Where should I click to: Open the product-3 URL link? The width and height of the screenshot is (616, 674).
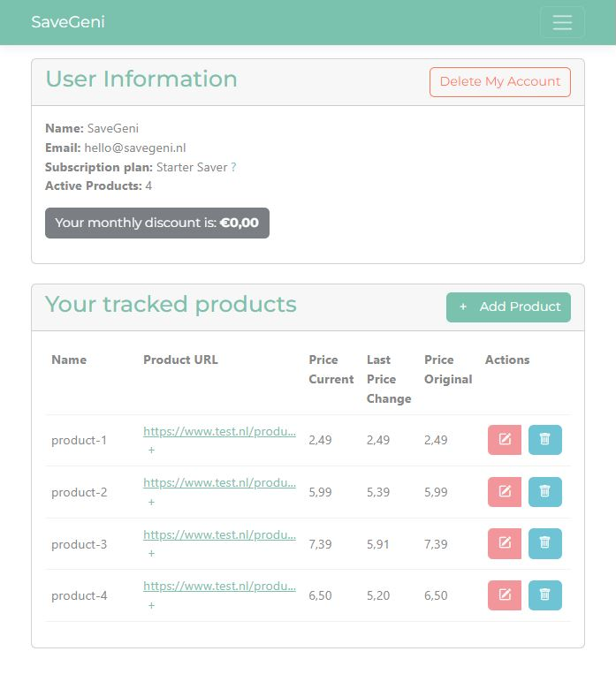(x=219, y=535)
